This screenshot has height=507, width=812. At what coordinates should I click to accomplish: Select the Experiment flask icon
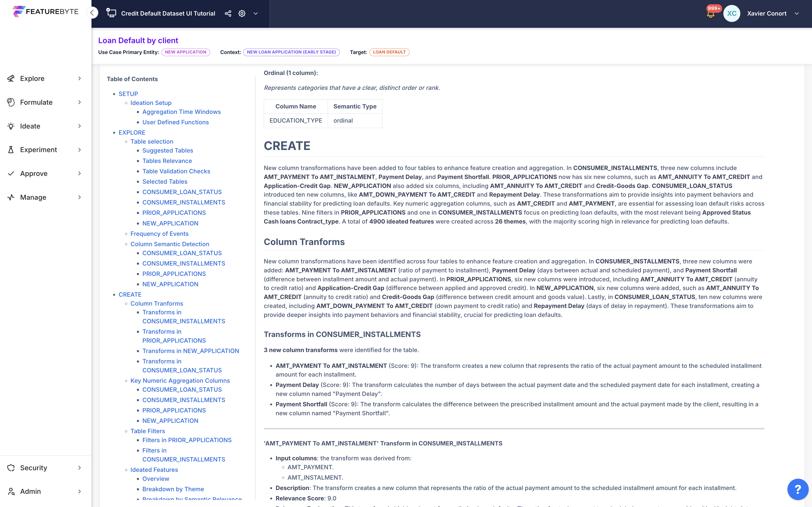coord(11,150)
